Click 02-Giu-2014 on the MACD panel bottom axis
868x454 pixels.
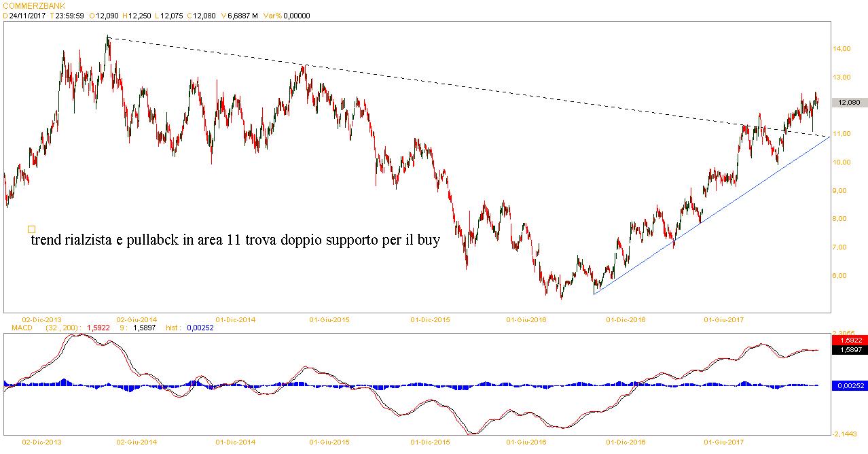point(137,442)
